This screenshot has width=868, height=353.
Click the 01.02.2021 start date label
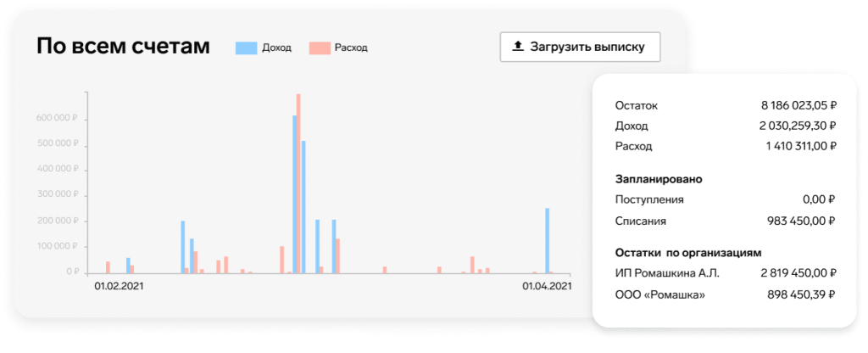click(x=119, y=287)
